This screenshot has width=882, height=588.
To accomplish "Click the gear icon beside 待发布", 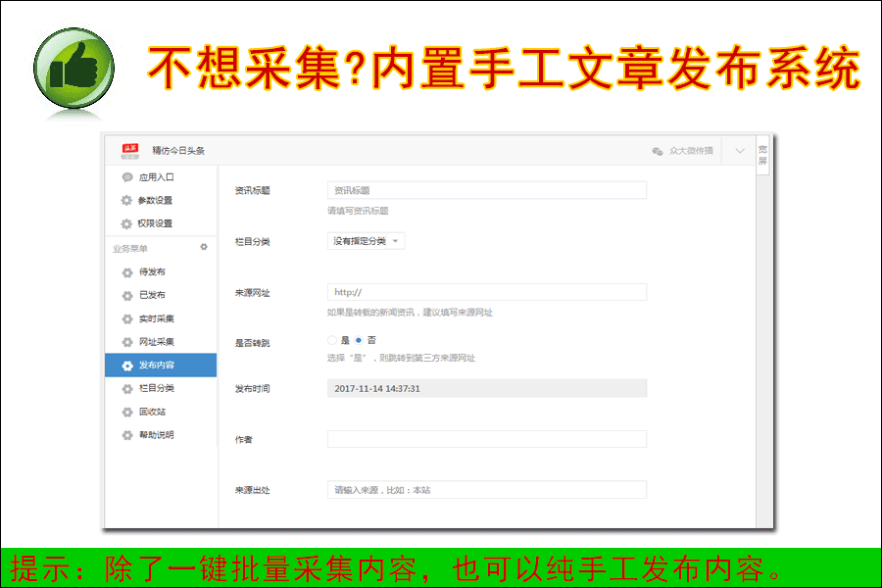I will coord(127,272).
